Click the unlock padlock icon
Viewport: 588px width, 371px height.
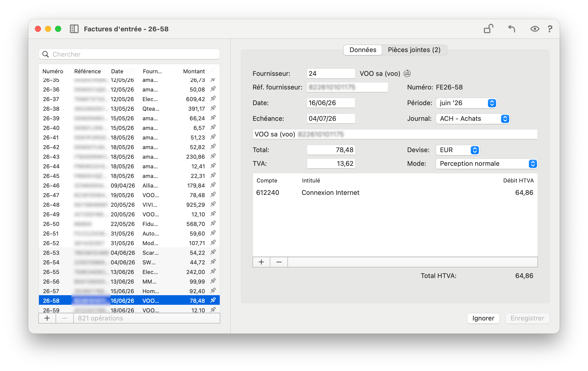488,29
